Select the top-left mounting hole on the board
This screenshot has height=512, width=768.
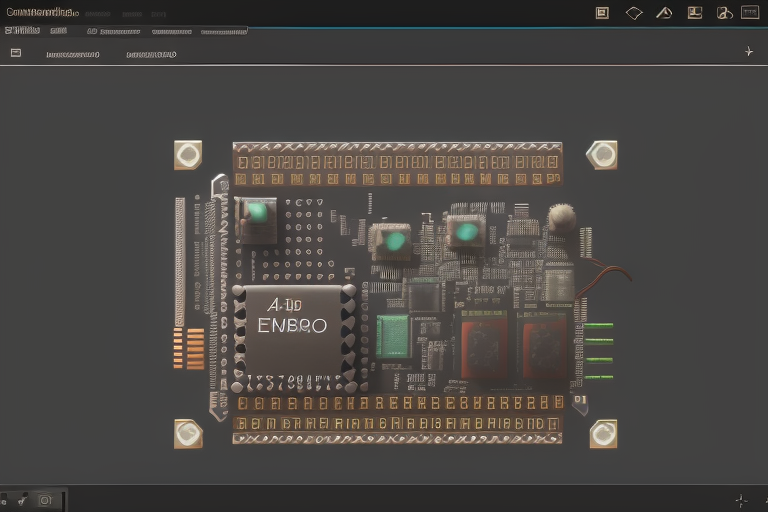188,155
